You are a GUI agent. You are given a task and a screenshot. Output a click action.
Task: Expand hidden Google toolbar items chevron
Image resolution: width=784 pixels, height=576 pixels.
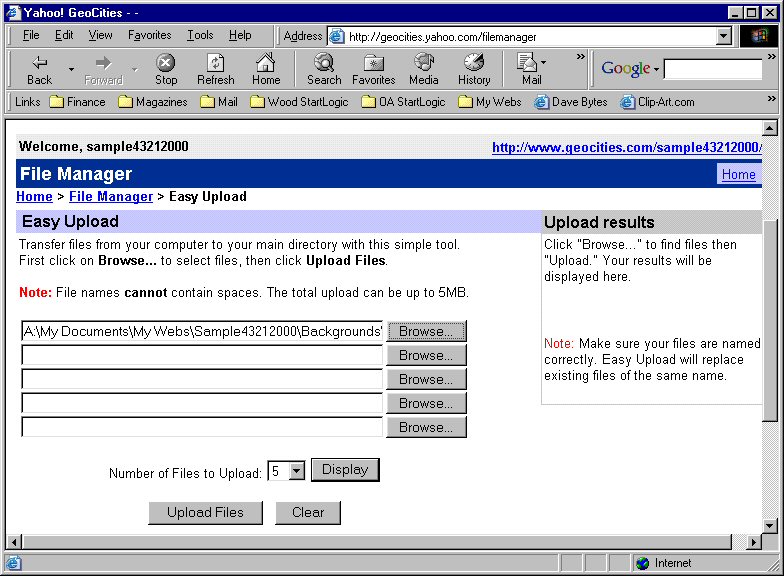click(x=772, y=56)
